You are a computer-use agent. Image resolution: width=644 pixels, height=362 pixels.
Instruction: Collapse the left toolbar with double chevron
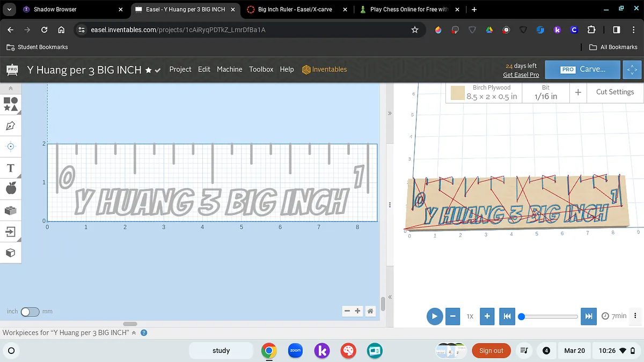point(10,88)
